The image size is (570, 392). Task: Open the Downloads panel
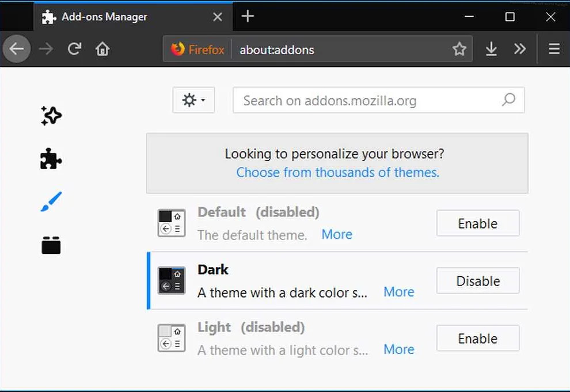[491, 50]
